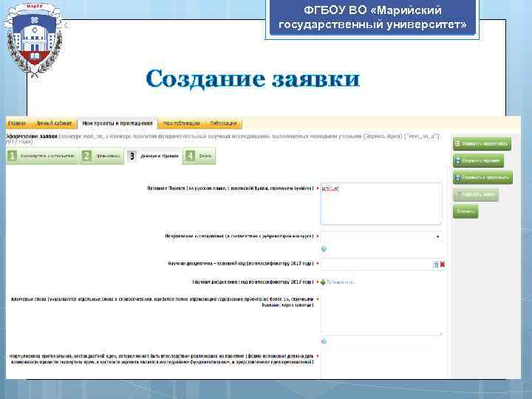The image size is (532, 399).
Task: Focus the Научная дисциплина основной код field
Action: (376, 264)
